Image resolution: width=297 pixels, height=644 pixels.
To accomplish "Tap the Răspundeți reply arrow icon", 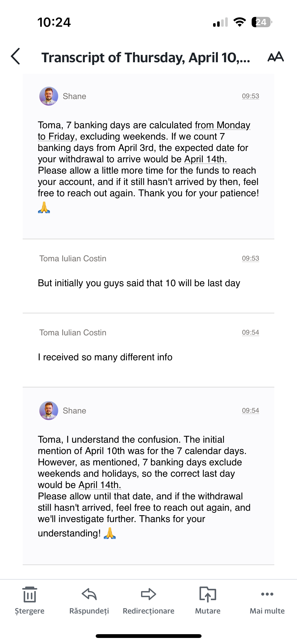I will click(89, 595).
